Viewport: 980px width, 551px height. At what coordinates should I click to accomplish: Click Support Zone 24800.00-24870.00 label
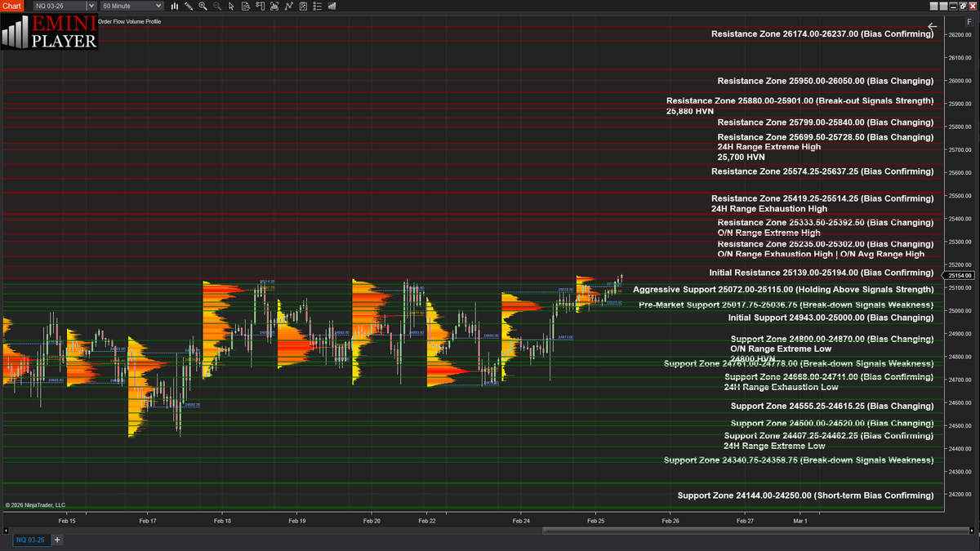pyautogui.click(x=832, y=339)
